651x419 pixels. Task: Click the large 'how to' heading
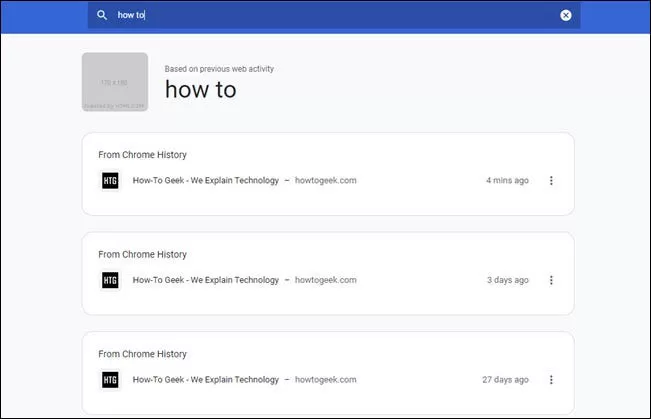[x=201, y=90]
